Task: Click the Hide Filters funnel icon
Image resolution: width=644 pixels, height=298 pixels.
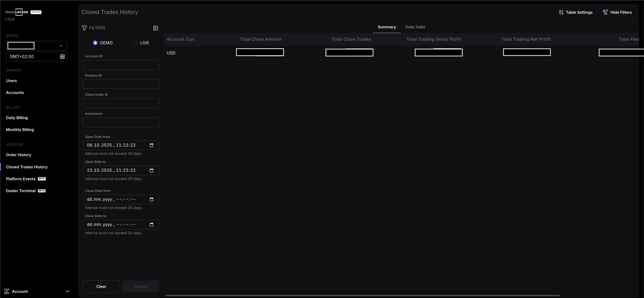Action: pos(605,12)
